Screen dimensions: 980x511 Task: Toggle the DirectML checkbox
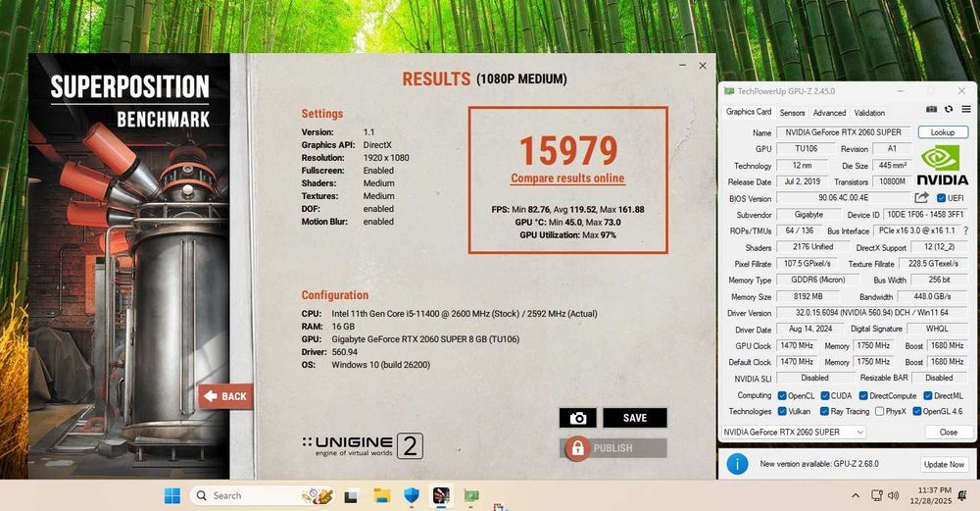(x=927, y=395)
